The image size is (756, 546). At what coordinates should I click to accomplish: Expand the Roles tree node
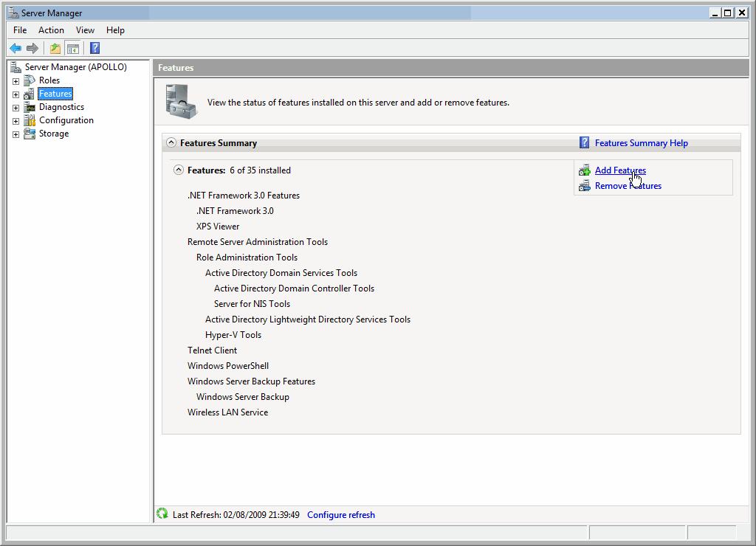click(16, 81)
